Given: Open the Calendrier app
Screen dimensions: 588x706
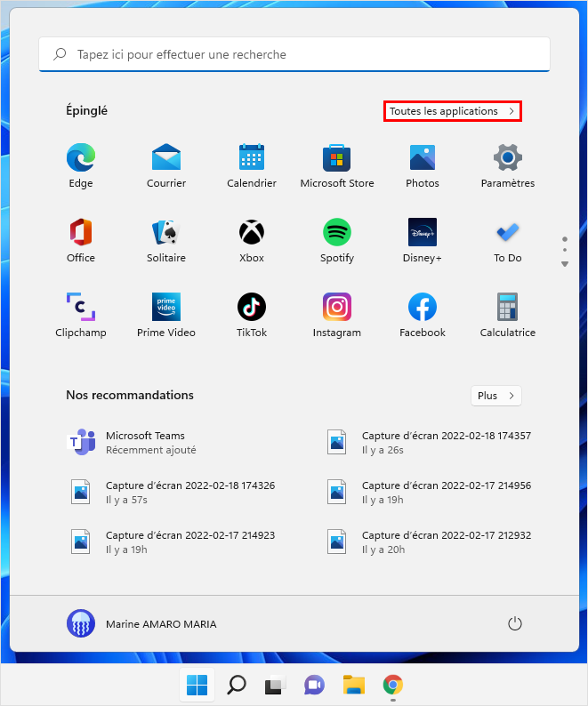Looking at the screenshot, I should pyautogui.click(x=252, y=165).
